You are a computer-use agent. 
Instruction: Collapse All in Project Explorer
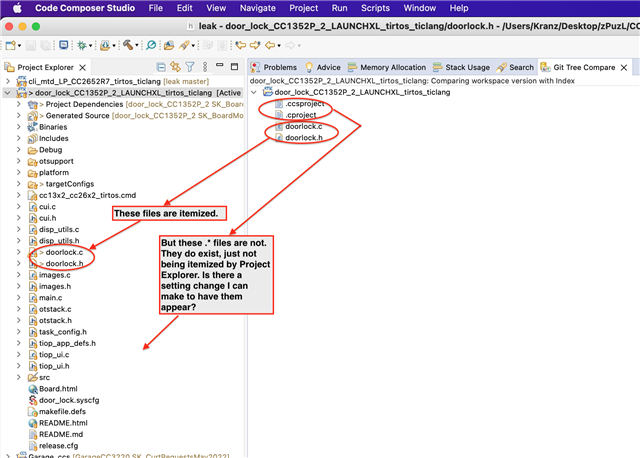coord(161,67)
